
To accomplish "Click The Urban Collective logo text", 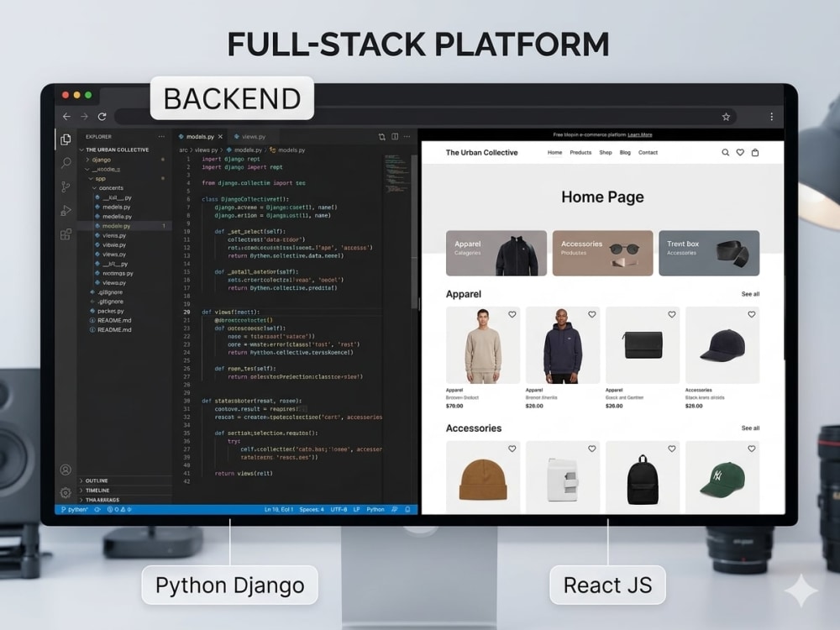I will tap(481, 153).
